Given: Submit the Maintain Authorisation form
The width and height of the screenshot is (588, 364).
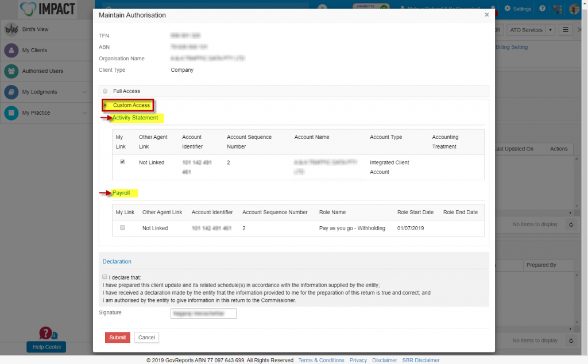Looking at the screenshot, I should click(117, 337).
